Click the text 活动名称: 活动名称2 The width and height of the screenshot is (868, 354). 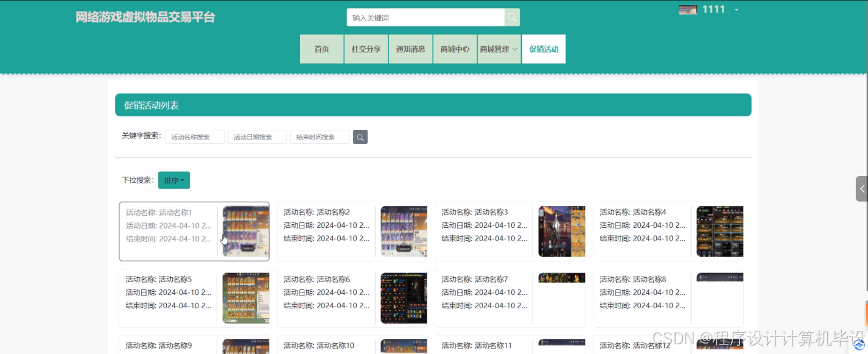pyautogui.click(x=317, y=212)
